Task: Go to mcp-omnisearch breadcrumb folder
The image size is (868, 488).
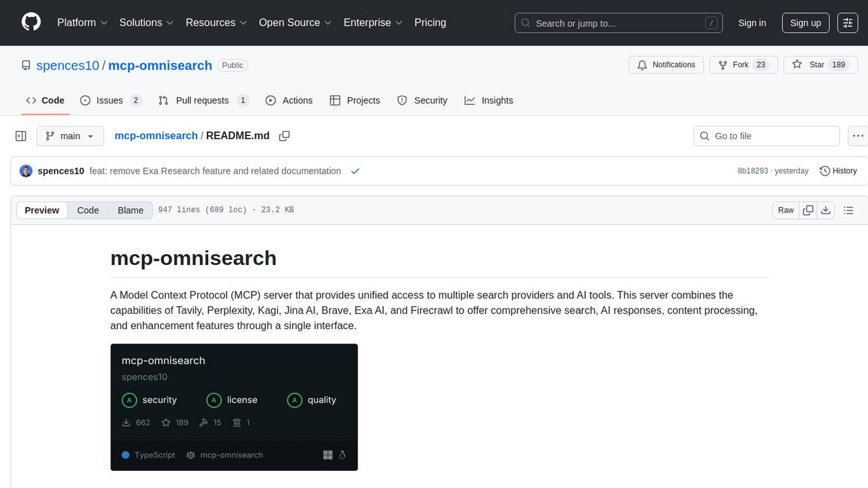Action: click(156, 135)
